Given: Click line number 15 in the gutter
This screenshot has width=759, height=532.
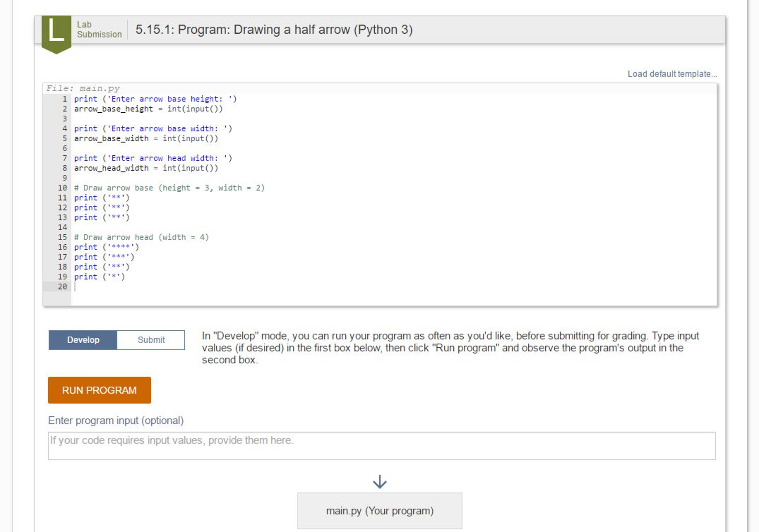Looking at the screenshot, I should tap(62, 237).
